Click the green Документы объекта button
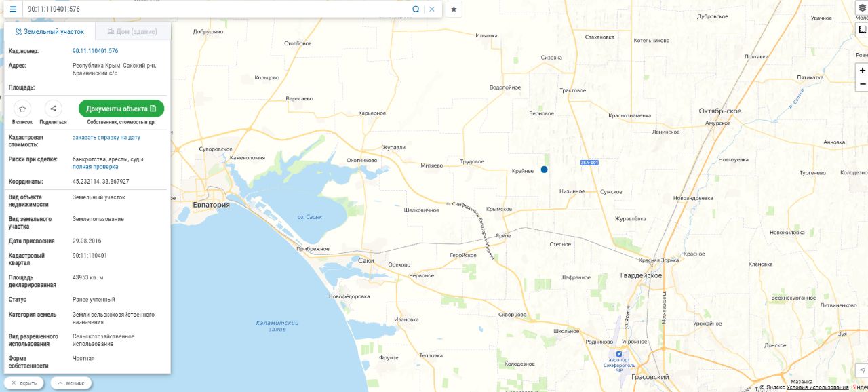This screenshot has width=868, height=392. (x=121, y=109)
